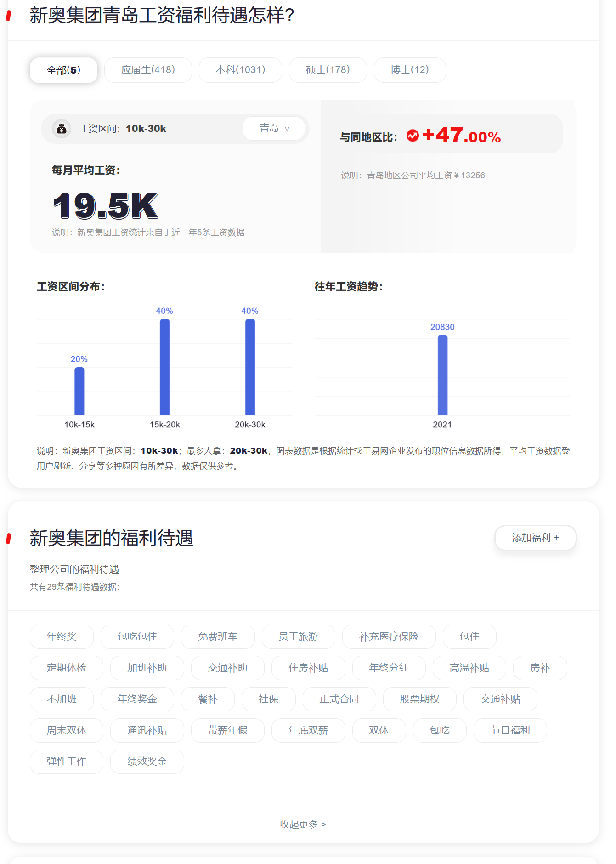Click the 年终奖 benefit tag
This screenshot has height=864, width=616.
click(x=62, y=637)
